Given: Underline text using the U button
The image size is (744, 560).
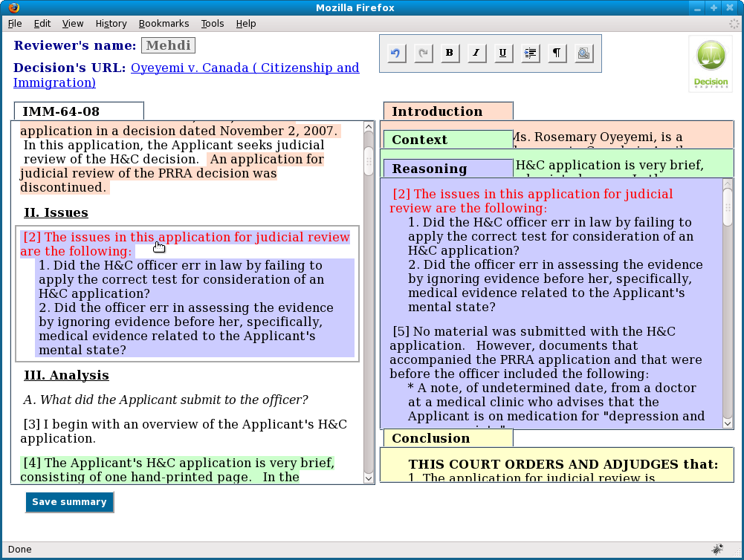Looking at the screenshot, I should click(x=503, y=53).
